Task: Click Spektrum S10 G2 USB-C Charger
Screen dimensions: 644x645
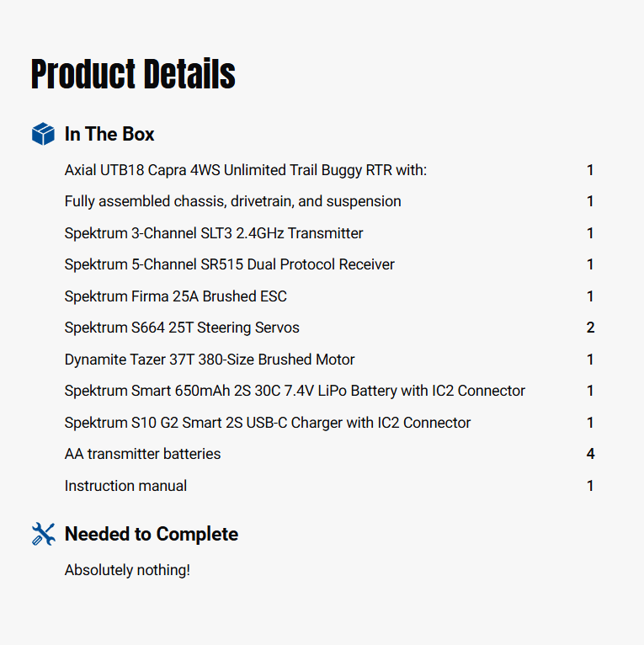Action: click(268, 423)
